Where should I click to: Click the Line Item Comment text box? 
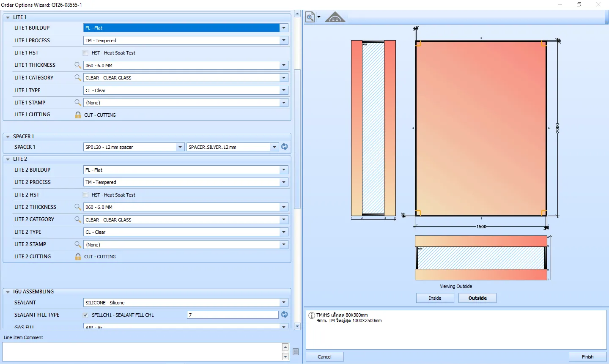tap(142, 352)
